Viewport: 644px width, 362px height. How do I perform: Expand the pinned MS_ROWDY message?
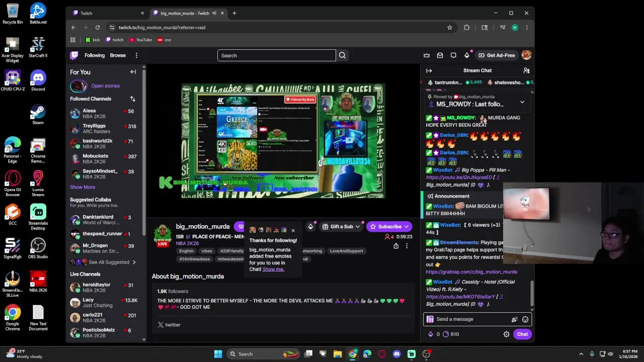[x=522, y=102]
